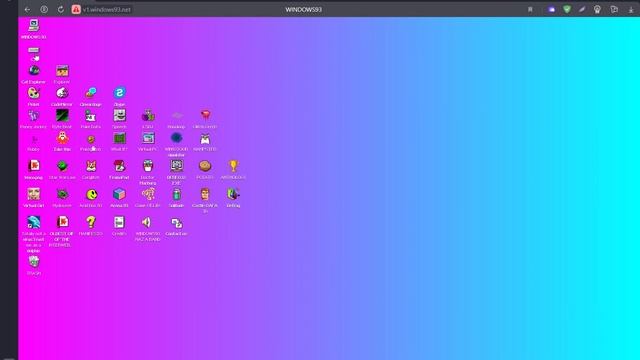Open the gold trophy icon

pyautogui.click(x=233, y=166)
